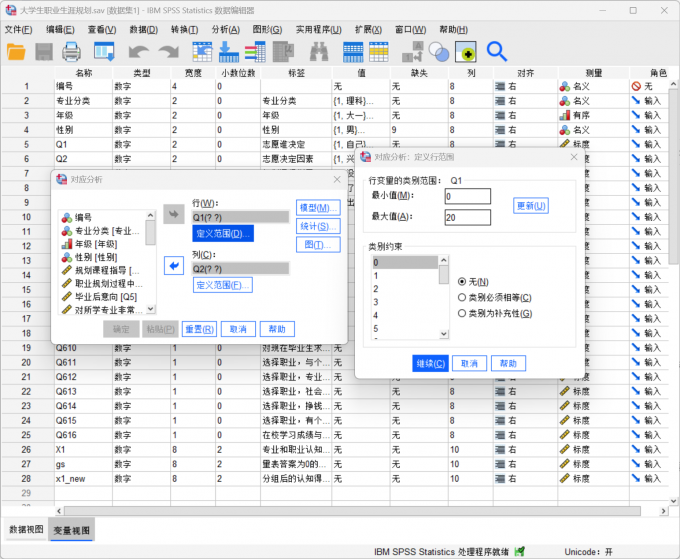Select category 3 in 类别约束 list
680x559 pixels.
(x=405, y=302)
